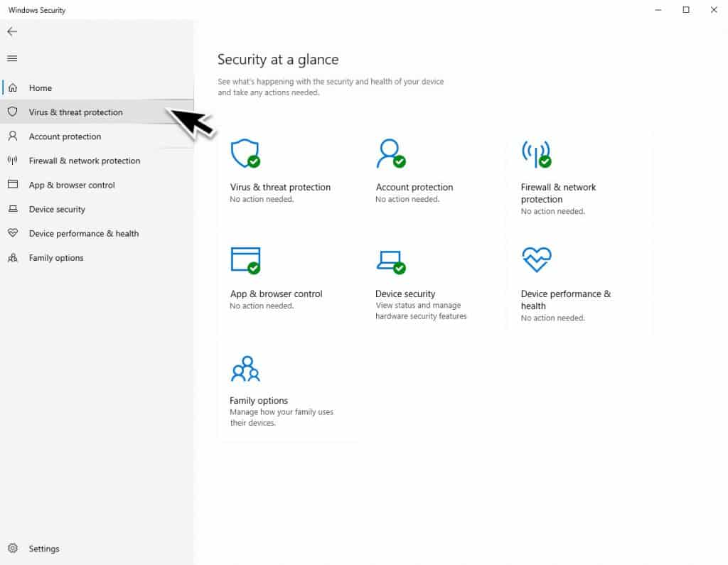Screen dimensions: 728x565
Task: Open Settings with the gear icon
Action: tap(14, 548)
